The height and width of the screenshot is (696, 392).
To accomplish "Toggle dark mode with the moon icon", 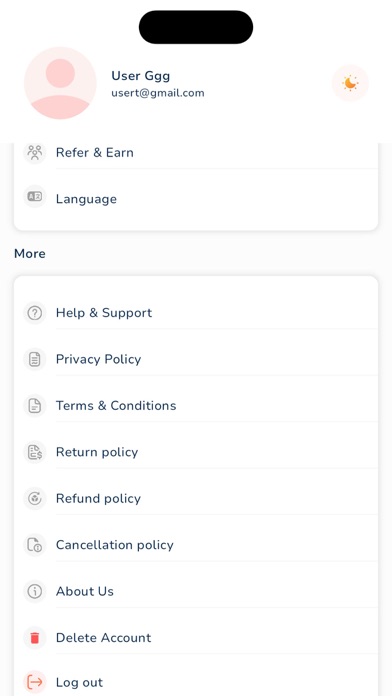I will coord(350,83).
